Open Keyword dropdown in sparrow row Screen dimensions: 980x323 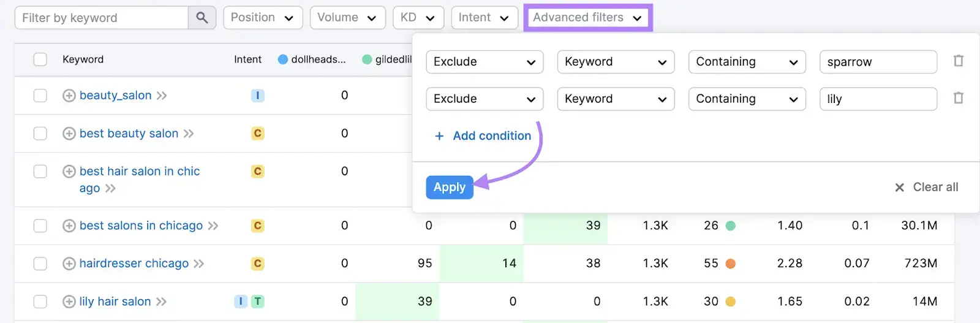616,62
